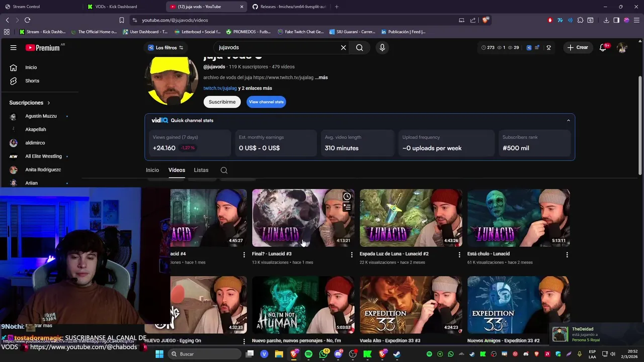Switch to Stream Control tab
Image resolution: width=644 pixels, height=362 pixels.
[40, 7]
